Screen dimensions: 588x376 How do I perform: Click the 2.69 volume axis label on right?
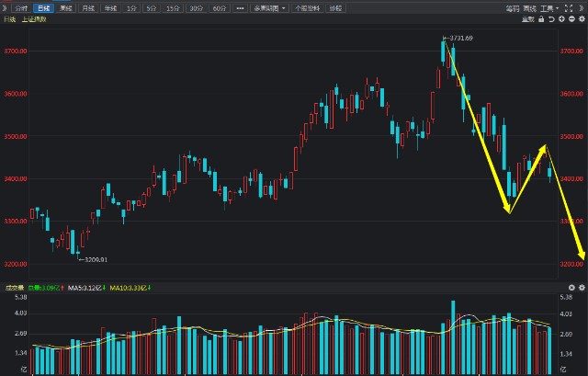[x=566, y=334]
